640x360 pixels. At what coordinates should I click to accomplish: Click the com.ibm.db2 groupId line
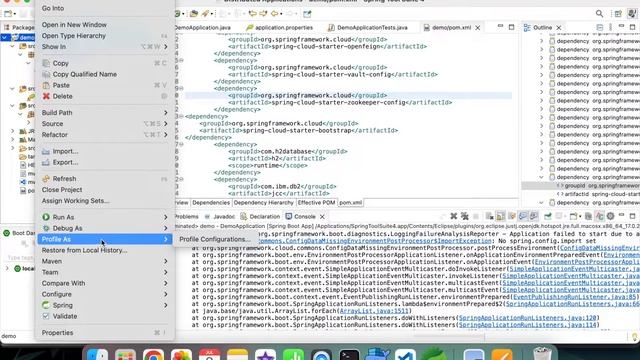[x=282, y=187]
